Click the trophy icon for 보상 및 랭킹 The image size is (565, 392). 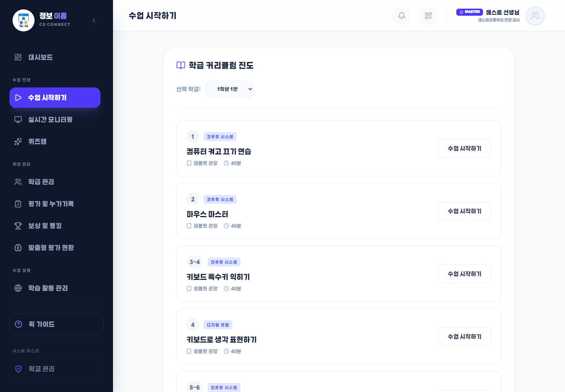coord(18,226)
